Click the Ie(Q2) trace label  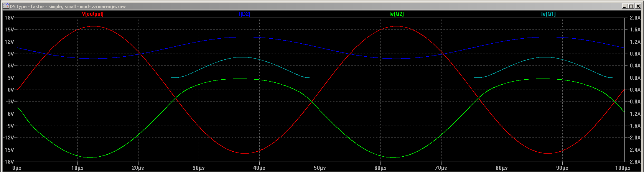tap(397, 14)
